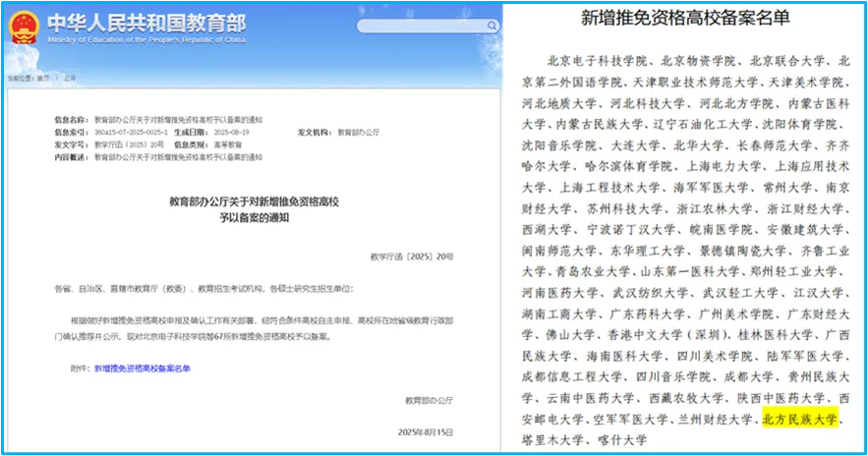Click 喀什大学 in the list

tap(623, 440)
